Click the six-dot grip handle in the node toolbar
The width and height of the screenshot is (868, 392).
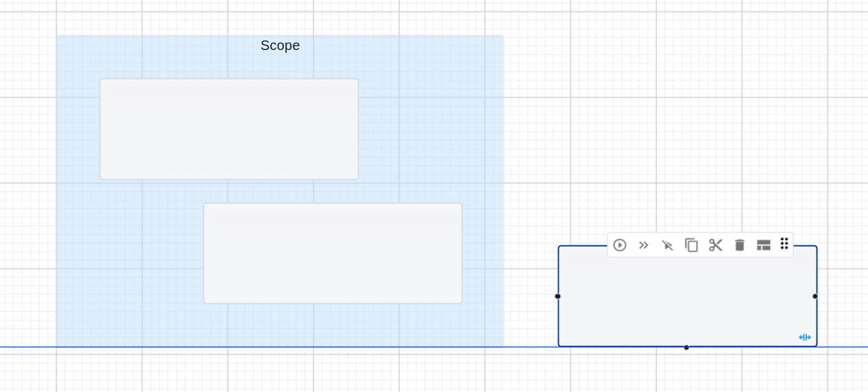click(x=784, y=243)
